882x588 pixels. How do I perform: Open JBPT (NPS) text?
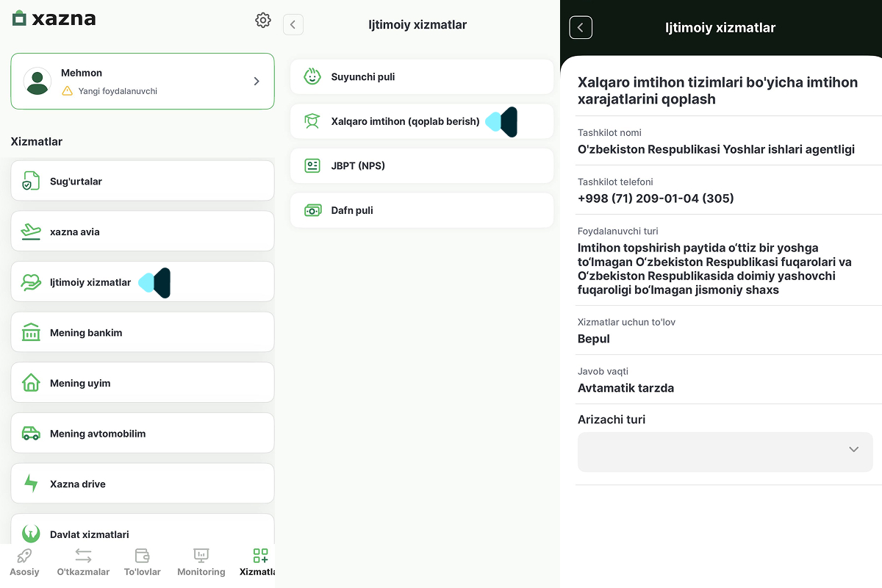[x=358, y=165]
